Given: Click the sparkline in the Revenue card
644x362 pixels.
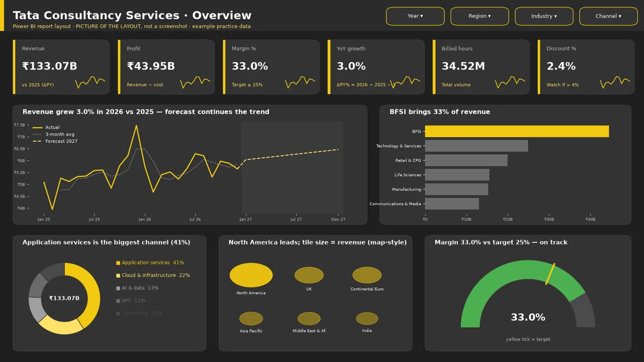Looking at the screenshot, I should (x=90, y=82).
